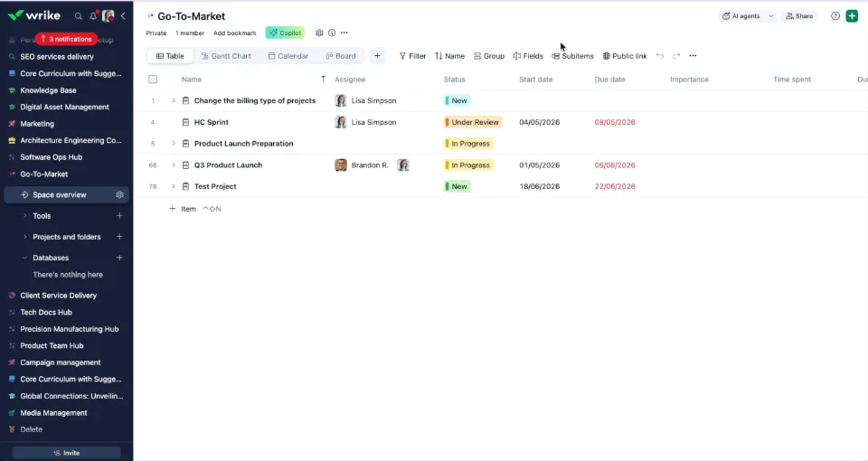Expand Projects and folders in sidebar
This screenshot has height=461, width=868.
click(x=24, y=237)
